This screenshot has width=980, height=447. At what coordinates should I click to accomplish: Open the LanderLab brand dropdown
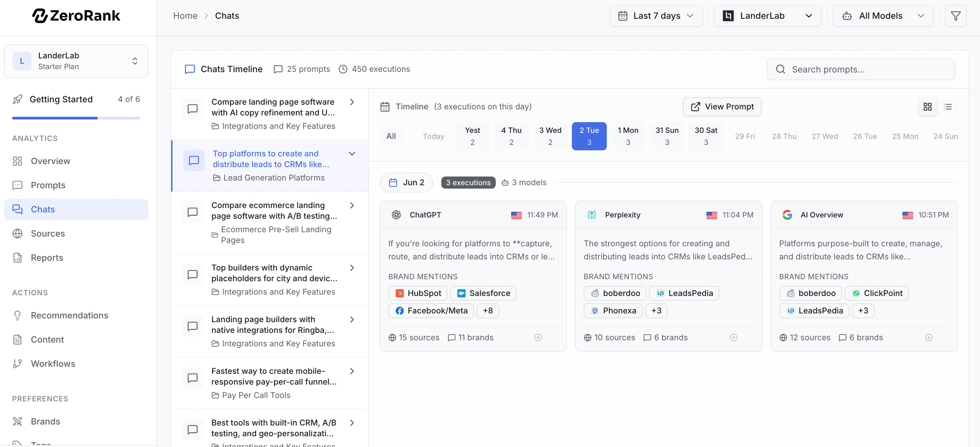767,15
